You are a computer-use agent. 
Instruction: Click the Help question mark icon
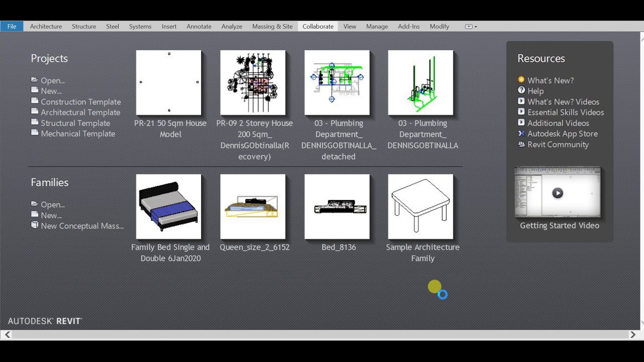[521, 90]
